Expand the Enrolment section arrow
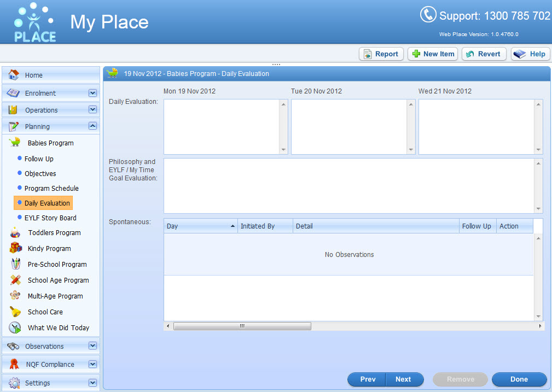552x392 pixels. click(x=92, y=93)
